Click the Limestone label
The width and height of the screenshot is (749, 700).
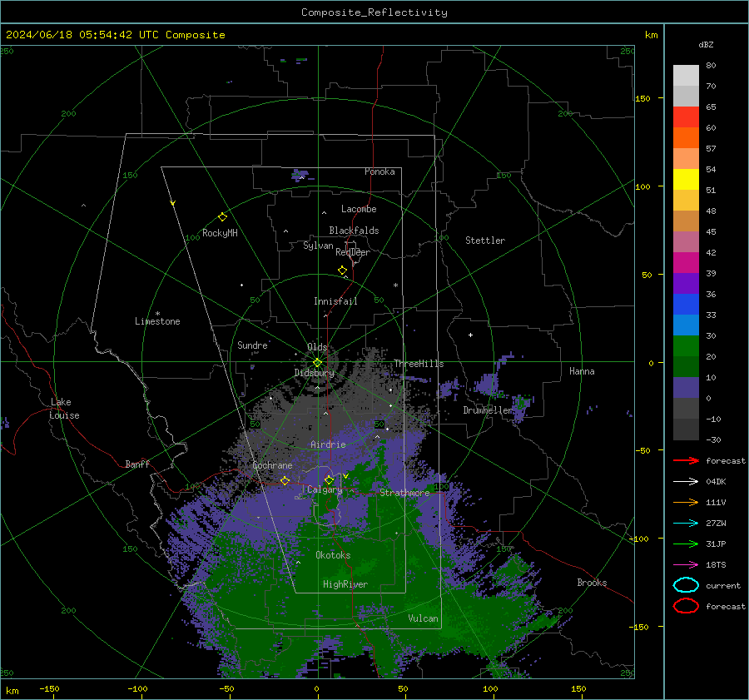[157, 321]
